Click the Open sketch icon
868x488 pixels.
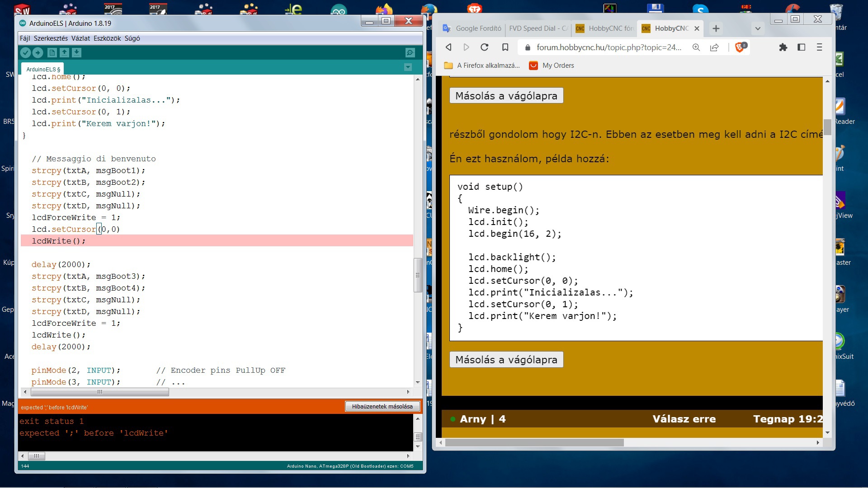[x=64, y=53]
